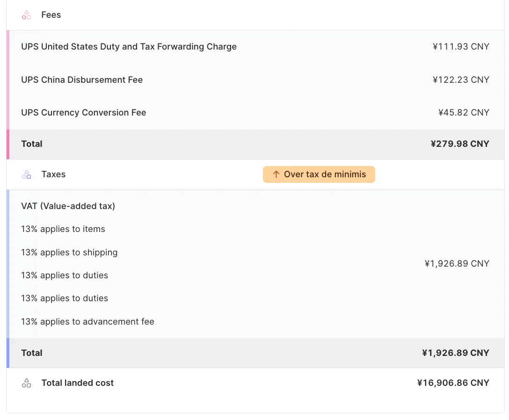Expand the VAT Value-added tax breakdown
Image resolution: width=509 pixels, height=420 pixels.
pyautogui.click(x=68, y=206)
